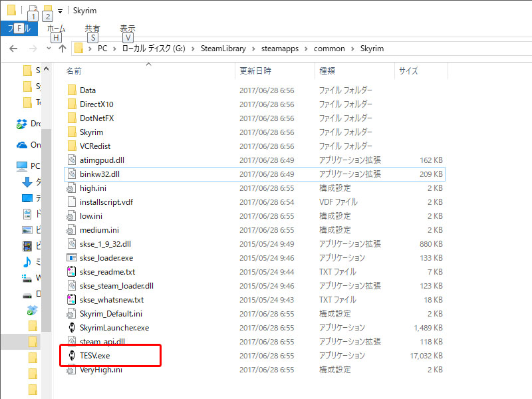The image size is (532, 399).
Task: Click the PC monitor icon in sidebar
Action: point(22,166)
